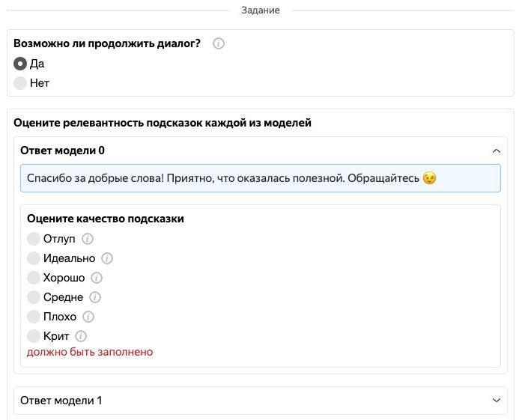Click info icon beside dialog continuation question
Screen dimensions: 522x420
point(219,43)
